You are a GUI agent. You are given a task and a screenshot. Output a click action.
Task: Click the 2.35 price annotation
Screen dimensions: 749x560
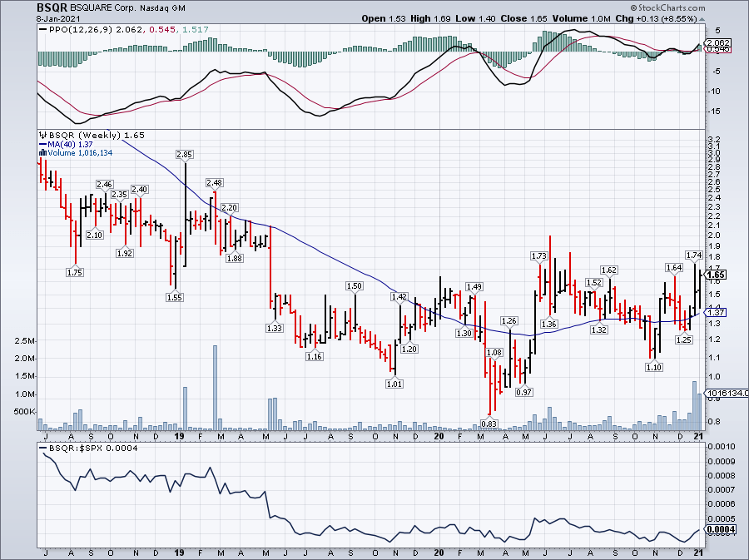pyautogui.click(x=119, y=195)
